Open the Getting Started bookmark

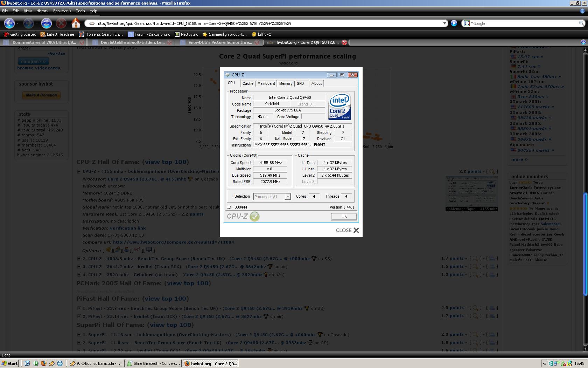tap(20, 34)
